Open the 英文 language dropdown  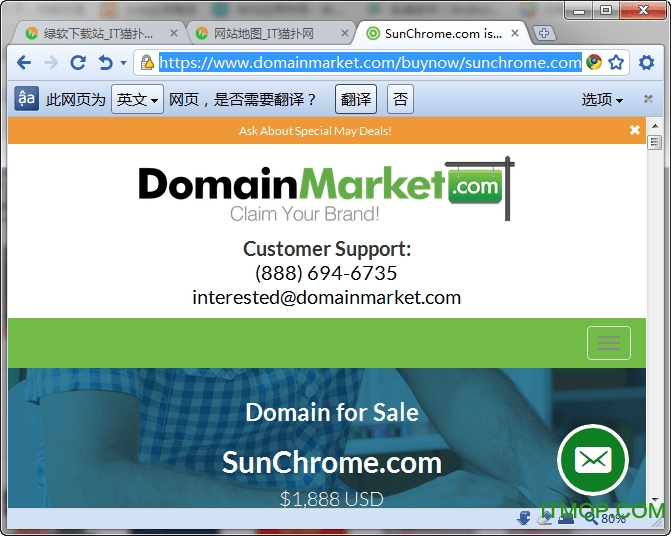click(x=137, y=99)
